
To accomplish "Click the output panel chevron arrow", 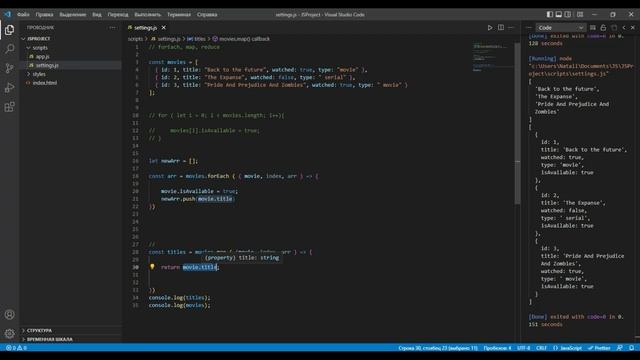I will click(624, 28).
